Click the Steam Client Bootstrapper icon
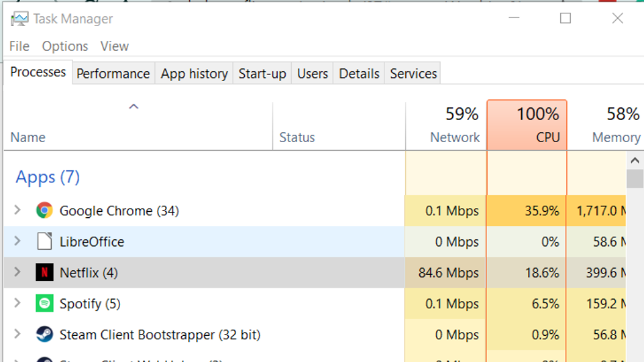This screenshot has height=362, width=644. pyautogui.click(x=44, y=335)
